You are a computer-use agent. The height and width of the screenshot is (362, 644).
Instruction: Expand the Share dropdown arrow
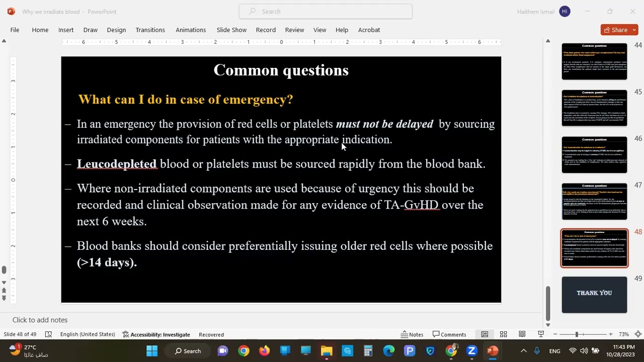click(x=634, y=30)
